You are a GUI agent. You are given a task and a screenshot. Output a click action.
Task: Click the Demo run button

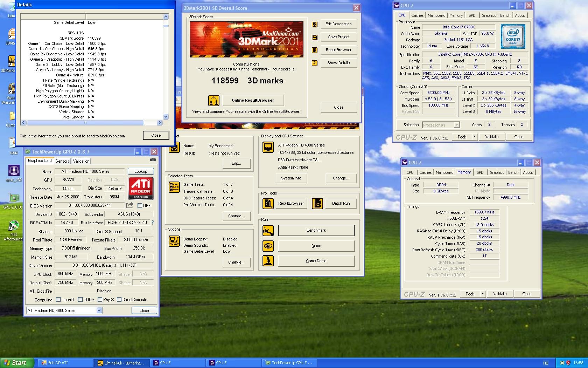click(316, 246)
